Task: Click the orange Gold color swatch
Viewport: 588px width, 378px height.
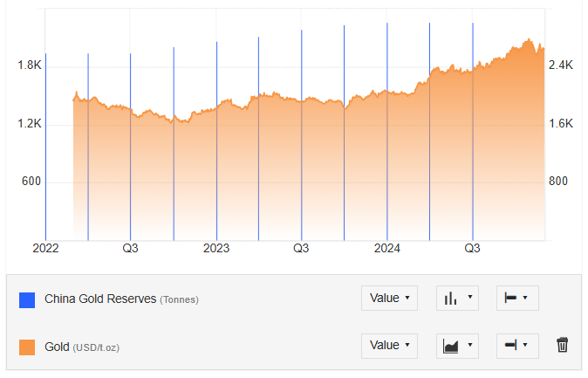Action: [x=27, y=347]
